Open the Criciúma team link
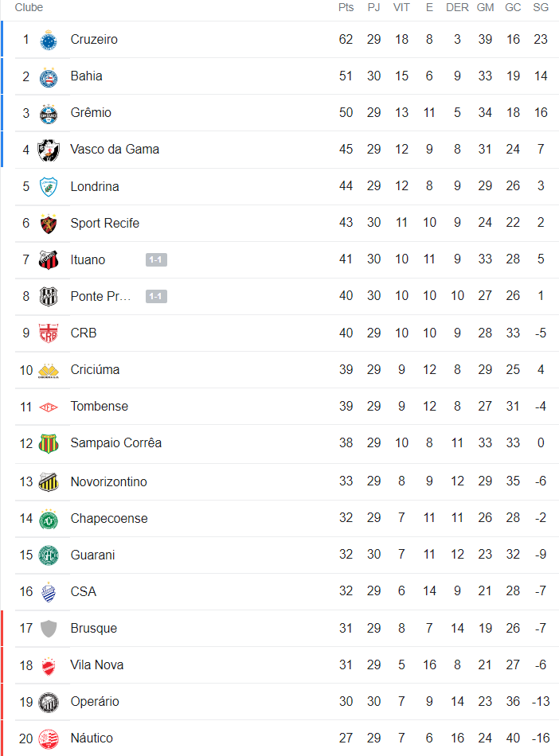Screen dimensions: 559x756 point(95,370)
